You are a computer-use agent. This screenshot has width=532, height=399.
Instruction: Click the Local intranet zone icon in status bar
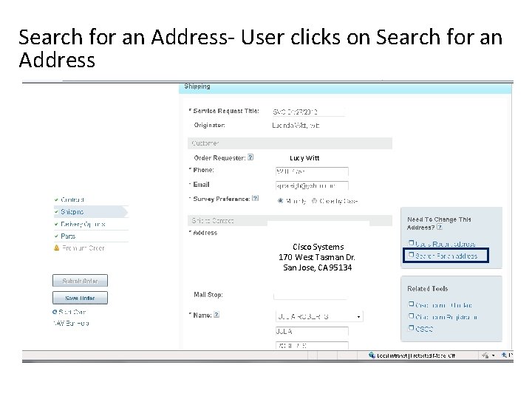372,355
